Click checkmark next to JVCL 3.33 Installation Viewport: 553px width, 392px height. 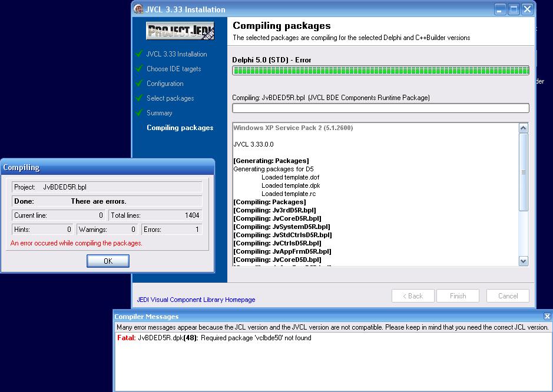[x=140, y=53]
